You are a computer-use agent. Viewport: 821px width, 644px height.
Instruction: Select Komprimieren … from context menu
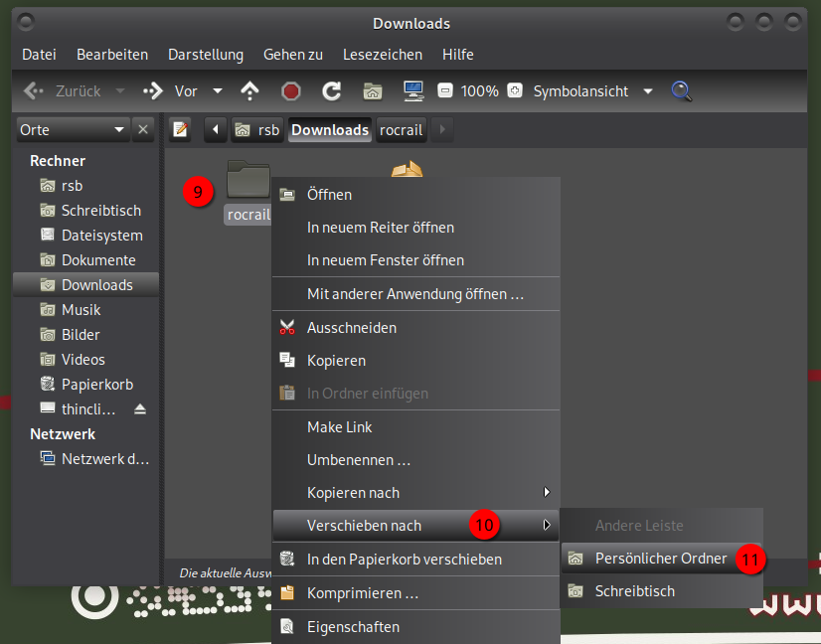(362, 593)
